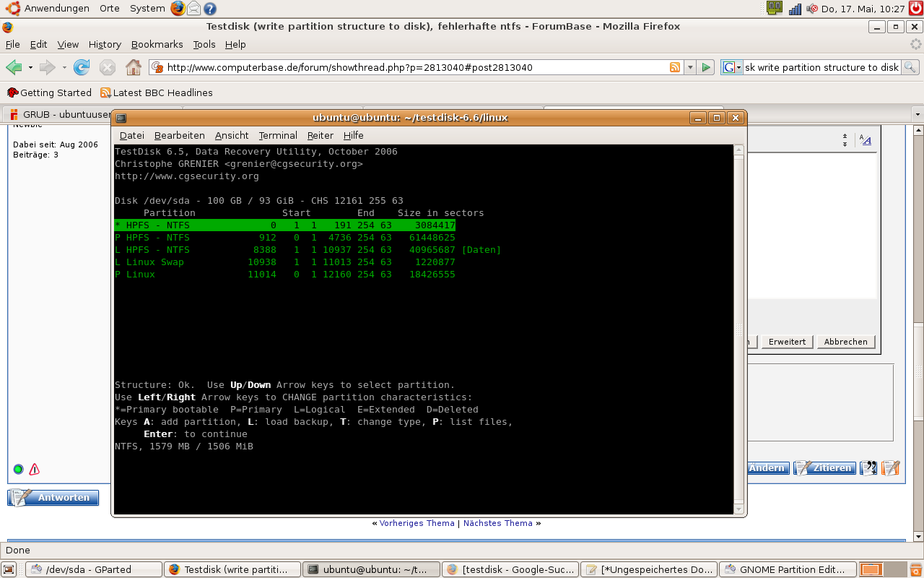The image size is (924, 578).
Task: Open the help launcher in top panel
Action: point(210,9)
